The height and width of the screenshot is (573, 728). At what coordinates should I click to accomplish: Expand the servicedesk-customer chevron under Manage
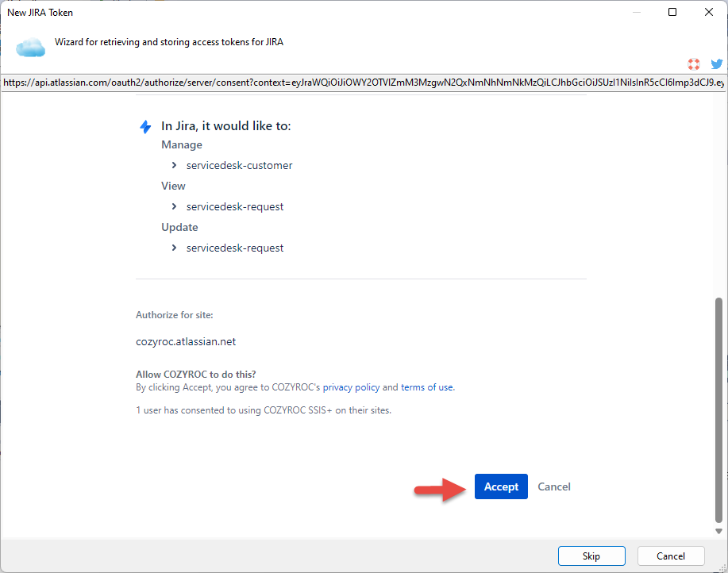pyautogui.click(x=174, y=165)
